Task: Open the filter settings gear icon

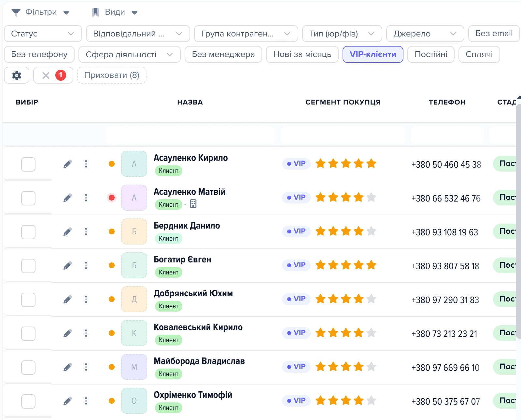Action: [17, 76]
